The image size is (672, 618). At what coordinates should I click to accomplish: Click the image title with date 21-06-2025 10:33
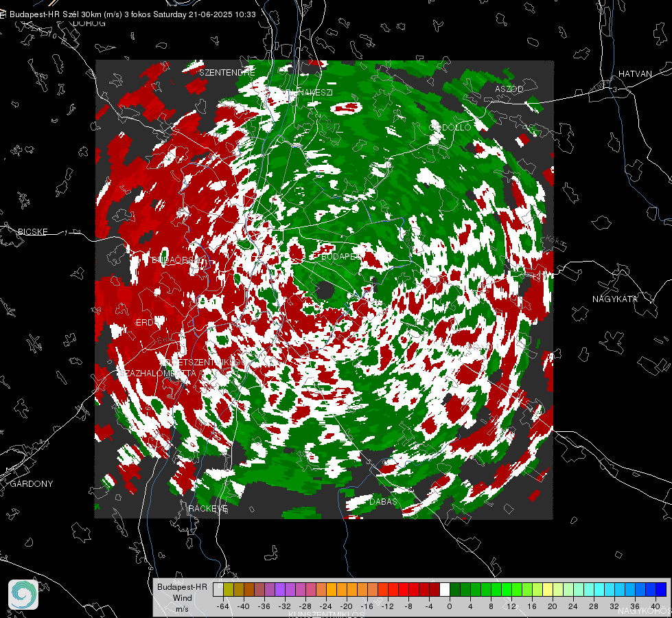[x=132, y=14]
